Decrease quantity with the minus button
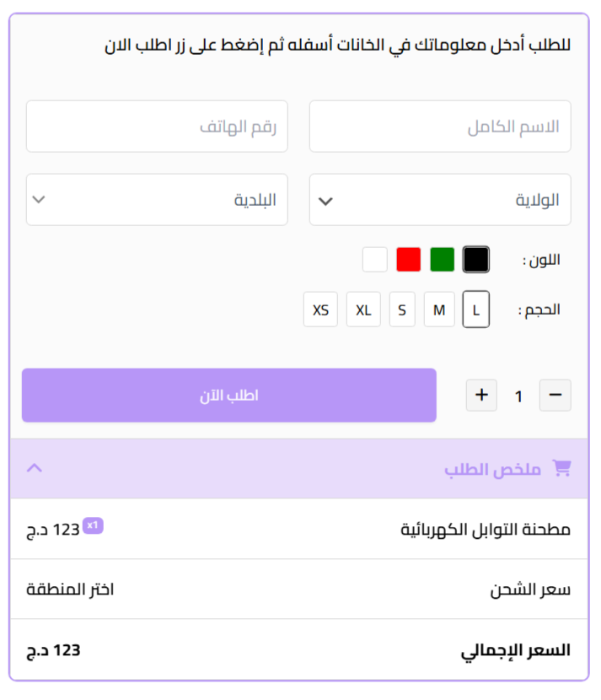Image resolution: width=601 pixels, height=700 pixels. [555, 396]
